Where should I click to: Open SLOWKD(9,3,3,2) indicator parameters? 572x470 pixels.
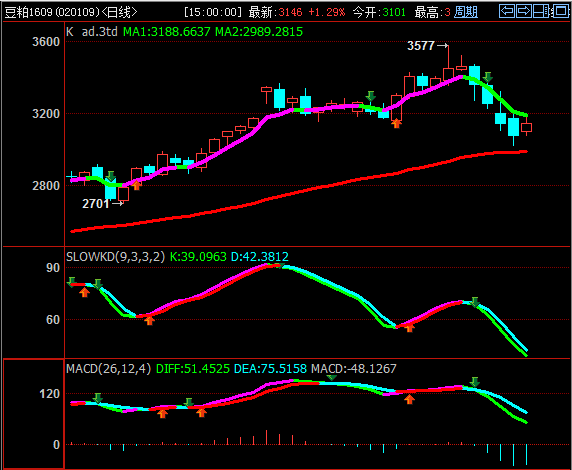pyautogui.click(x=116, y=257)
